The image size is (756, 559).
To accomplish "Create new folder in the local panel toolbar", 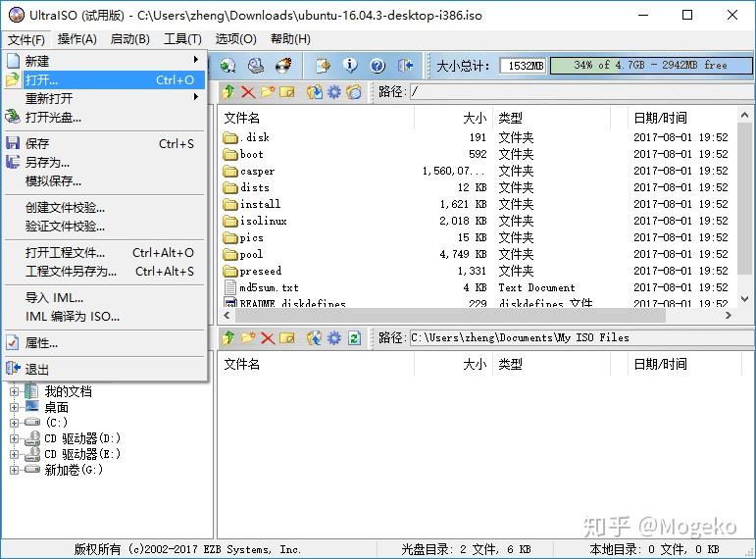I will pyautogui.click(x=248, y=338).
